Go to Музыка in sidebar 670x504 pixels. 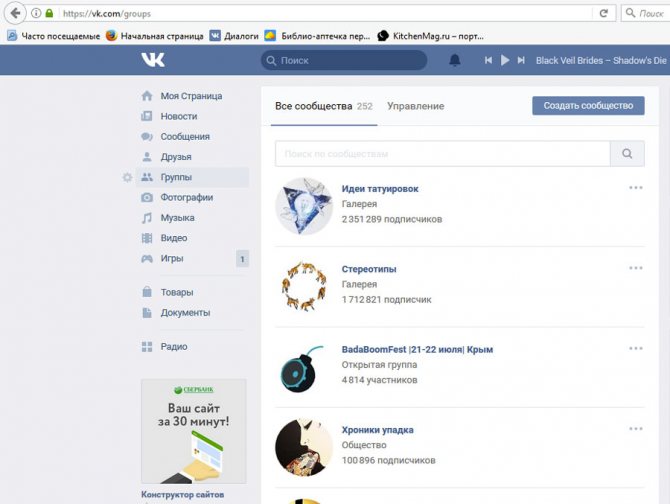[177, 218]
